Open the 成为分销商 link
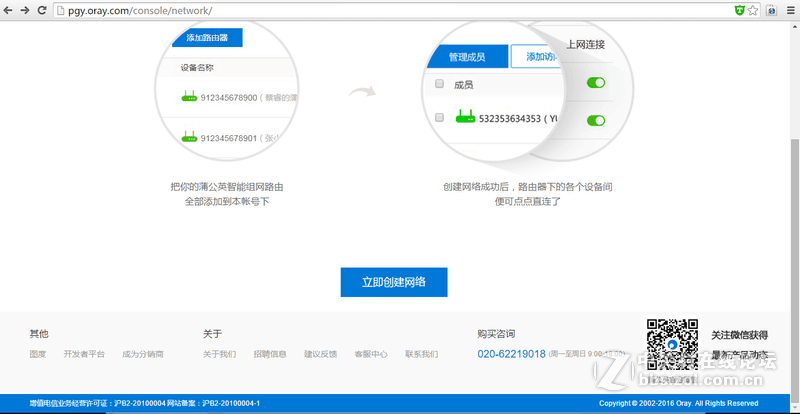This screenshot has height=414, width=800. coord(143,354)
